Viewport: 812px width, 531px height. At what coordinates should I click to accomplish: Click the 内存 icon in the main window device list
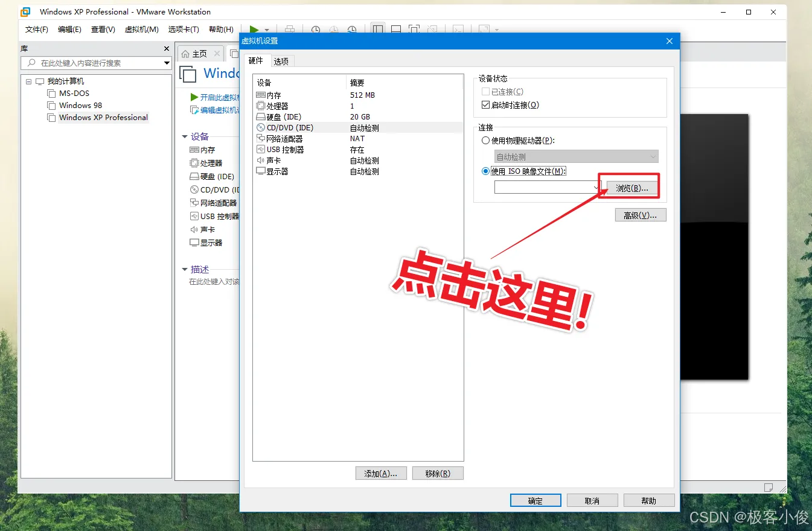coord(194,150)
